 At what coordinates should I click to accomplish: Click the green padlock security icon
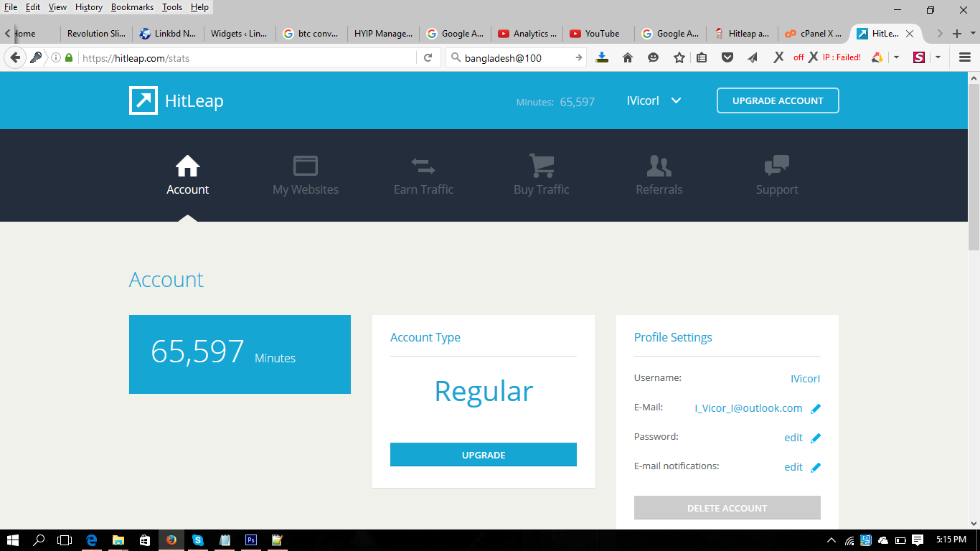pyautogui.click(x=69, y=57)
